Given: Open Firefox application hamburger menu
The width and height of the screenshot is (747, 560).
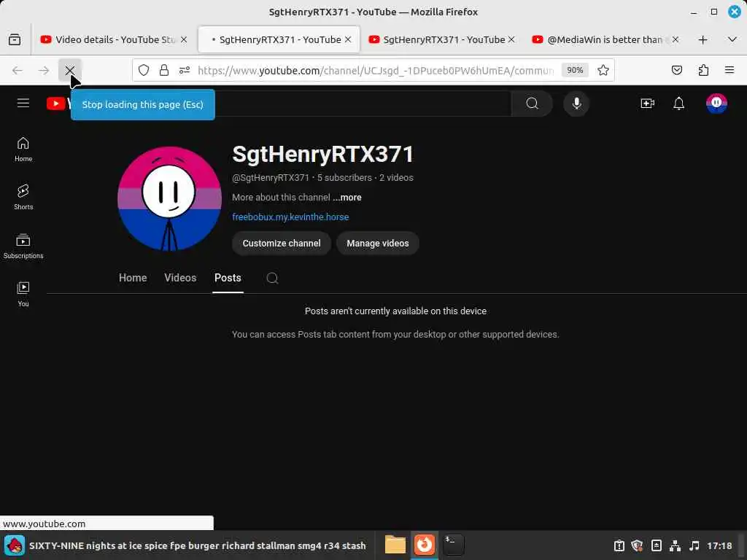Looking at the screenshot, I should click(x=729, y=71).
